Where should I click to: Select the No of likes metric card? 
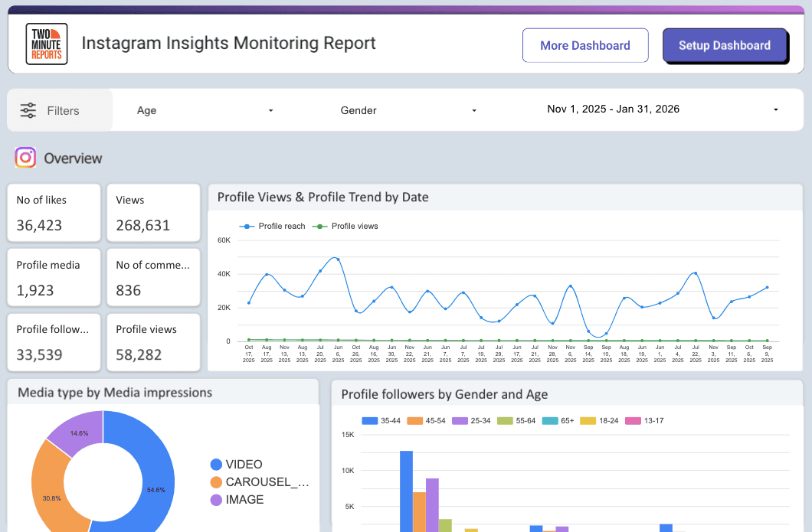[53, 213]
